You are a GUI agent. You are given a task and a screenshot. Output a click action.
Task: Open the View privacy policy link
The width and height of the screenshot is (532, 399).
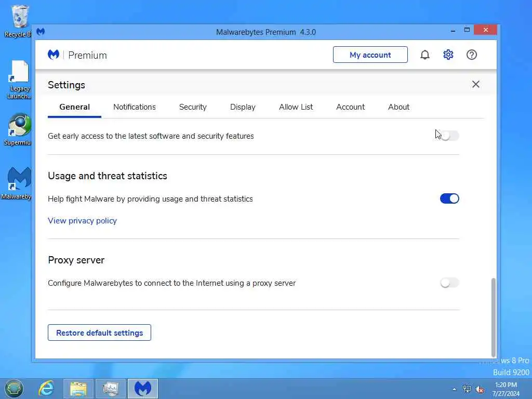point(83,220)
